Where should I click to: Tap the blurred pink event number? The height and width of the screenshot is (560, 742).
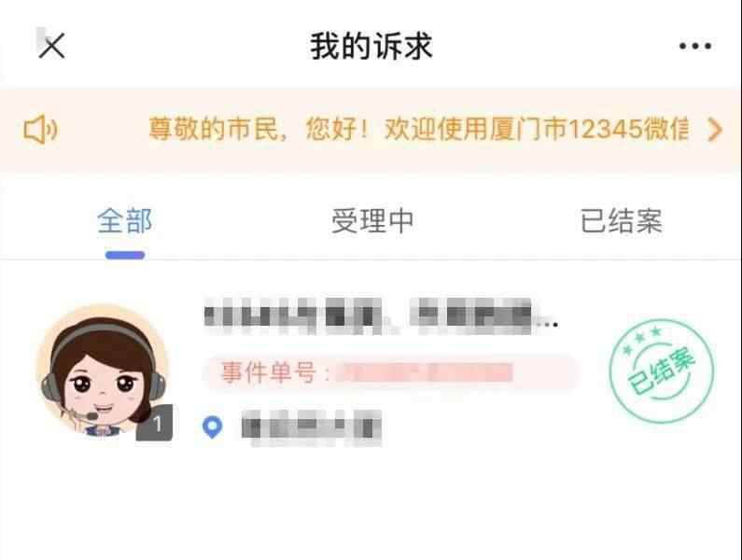425,373
